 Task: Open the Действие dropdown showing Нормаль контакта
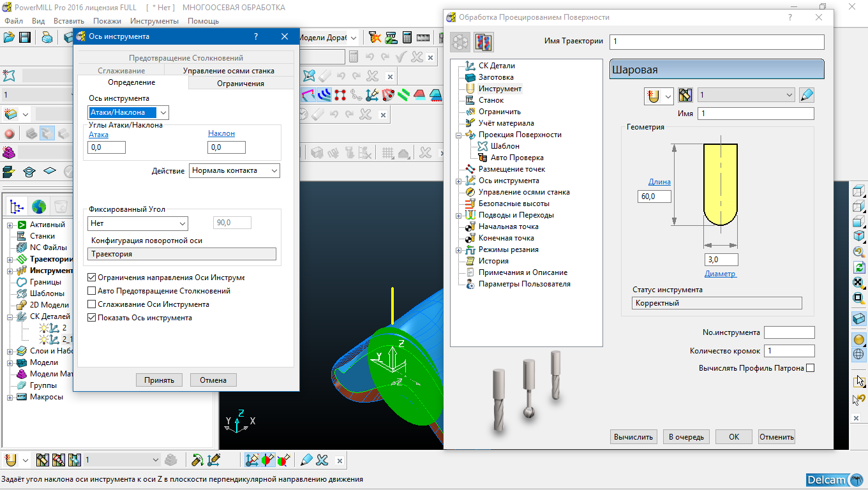pyautogui.click(x=235, y=171)
